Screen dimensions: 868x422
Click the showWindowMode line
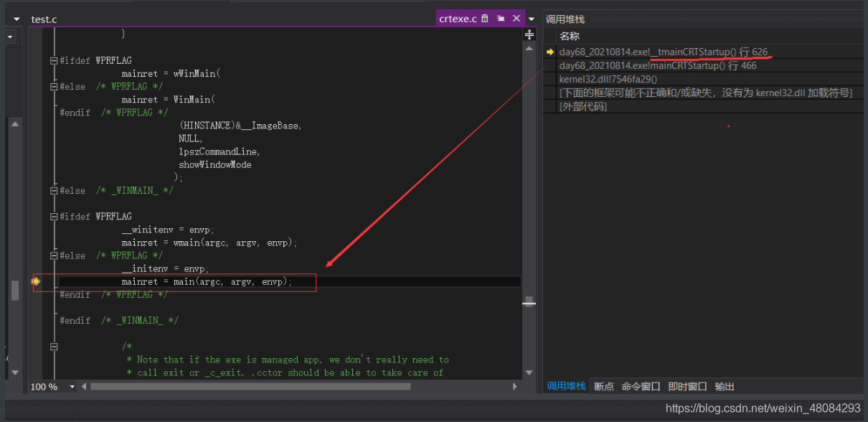pos(215,164)
